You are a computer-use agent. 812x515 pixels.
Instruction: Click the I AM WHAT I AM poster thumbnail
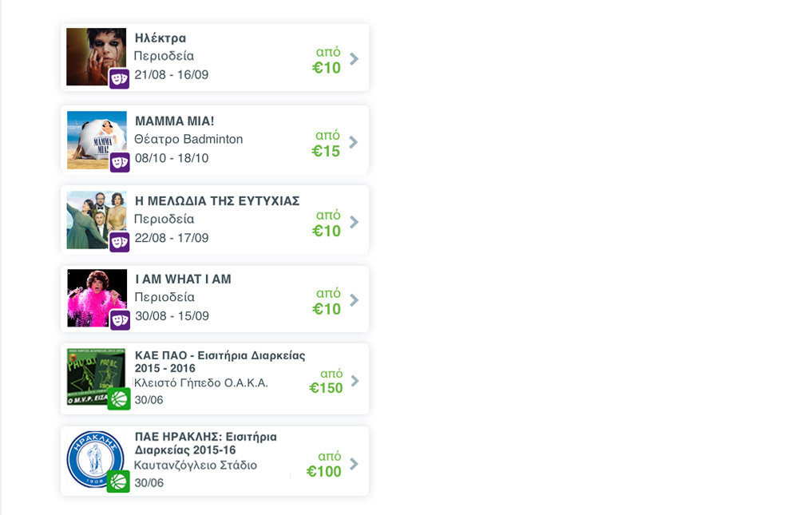97,298
